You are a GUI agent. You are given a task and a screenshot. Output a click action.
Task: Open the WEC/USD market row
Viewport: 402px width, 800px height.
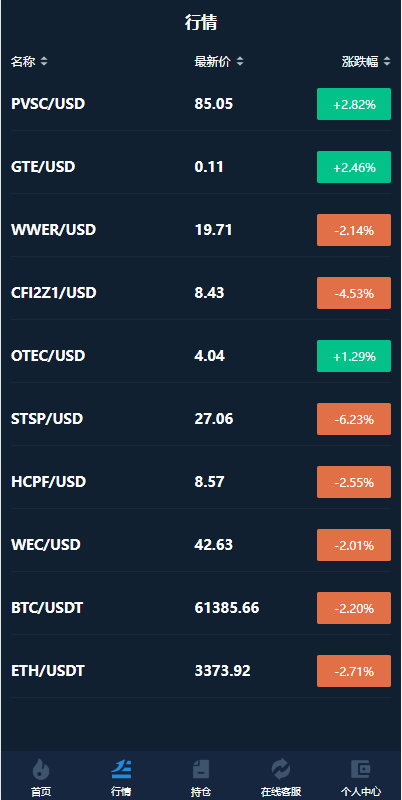click(201, 545)
